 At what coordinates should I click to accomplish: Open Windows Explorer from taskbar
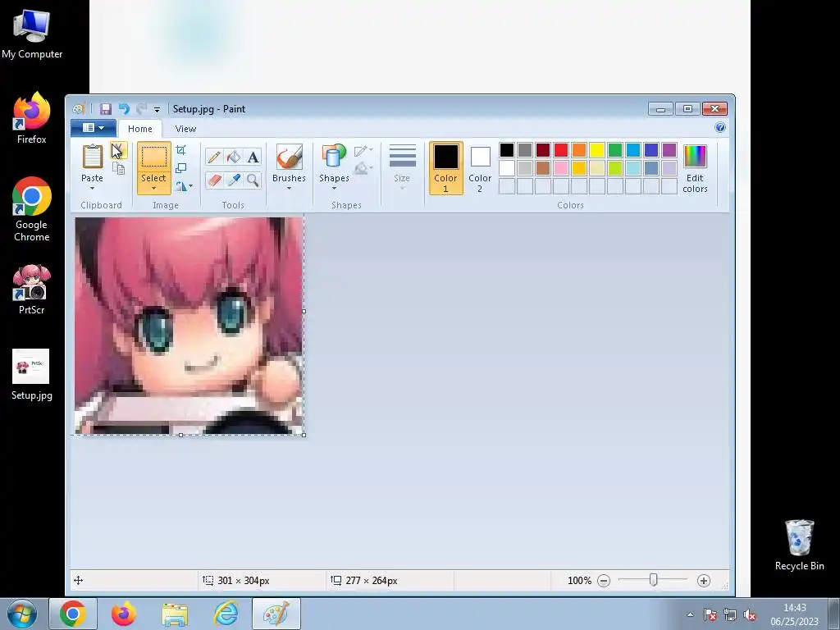175,614
